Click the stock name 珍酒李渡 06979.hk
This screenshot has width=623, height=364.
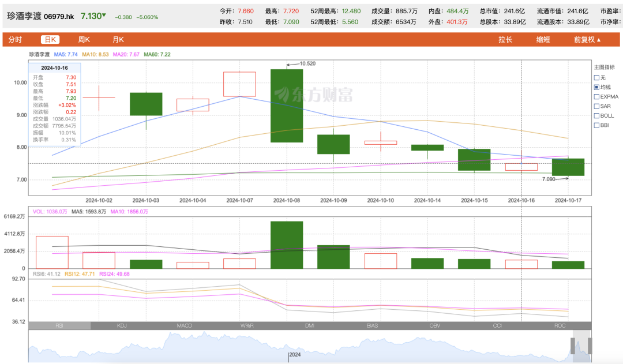pyautogui.click(x=40, y=16)
